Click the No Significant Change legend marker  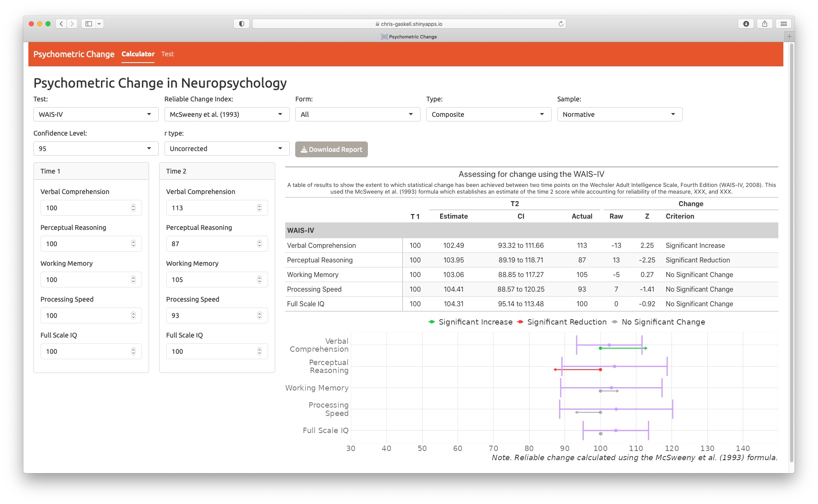615,322
